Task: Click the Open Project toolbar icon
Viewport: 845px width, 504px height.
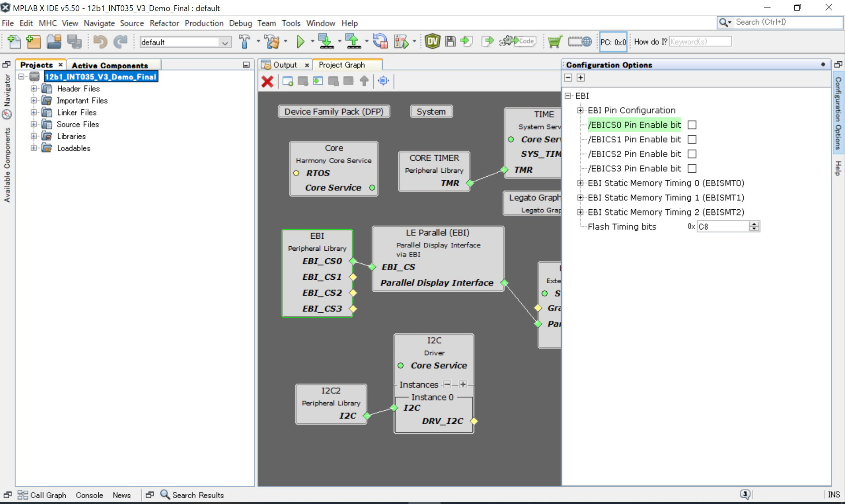Action: pos(54,42)
